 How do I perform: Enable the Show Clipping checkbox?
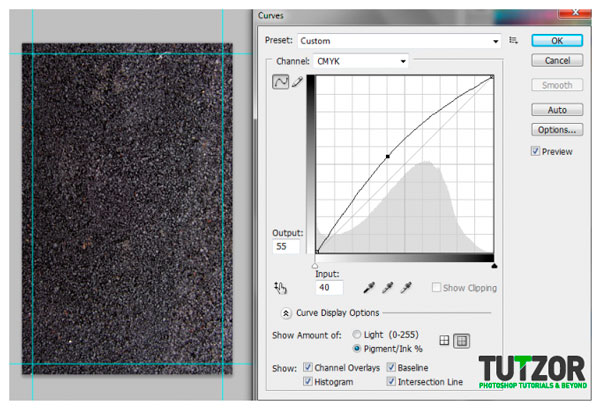pyautogui.click(x=436, y=287)
